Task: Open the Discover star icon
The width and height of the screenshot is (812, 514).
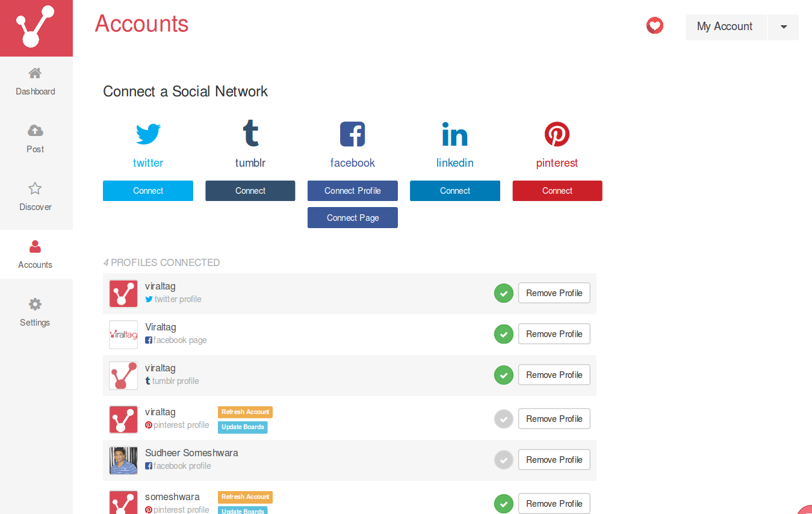Action: (x=36, y=188)
